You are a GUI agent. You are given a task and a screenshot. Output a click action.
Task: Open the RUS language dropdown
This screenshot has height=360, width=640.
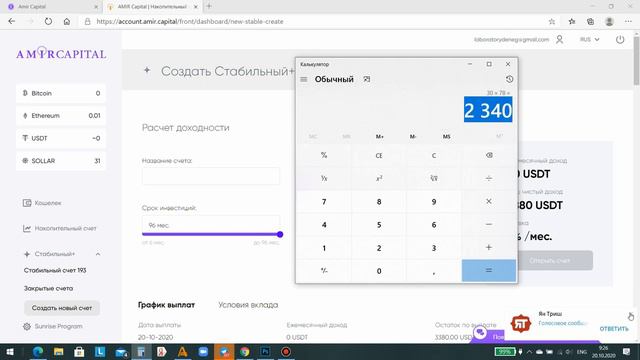coord(589,39)
